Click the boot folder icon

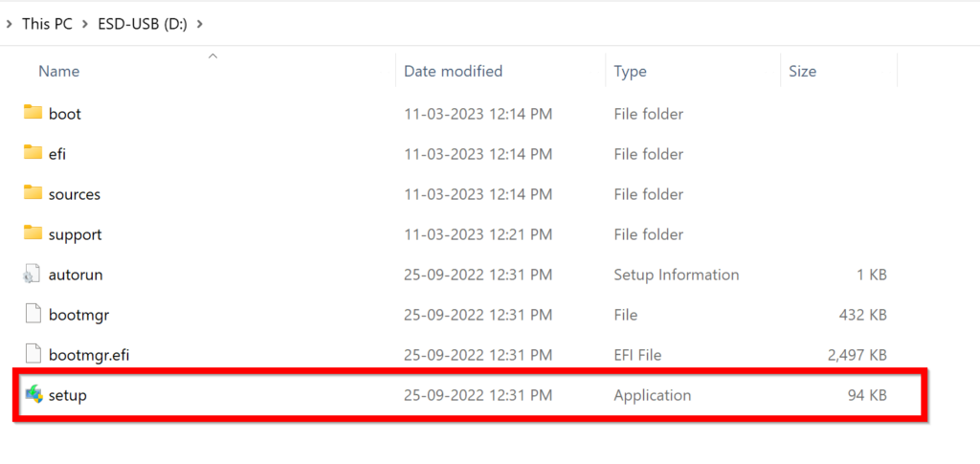click(x=33, y=113)
